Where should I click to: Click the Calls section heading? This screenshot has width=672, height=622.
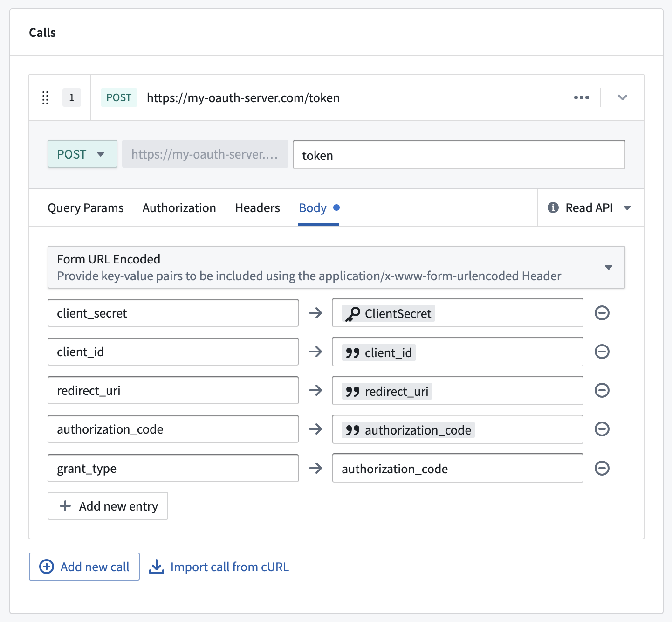coord(42,33)
